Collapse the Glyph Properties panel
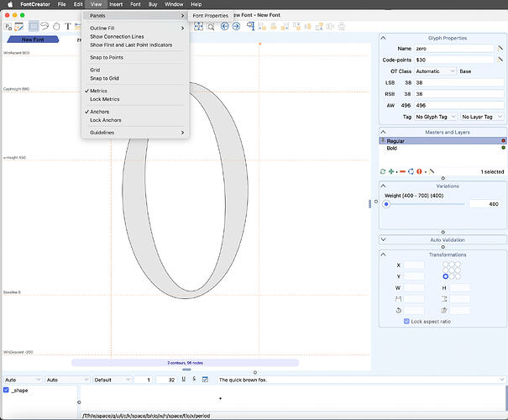 point(384,37)
